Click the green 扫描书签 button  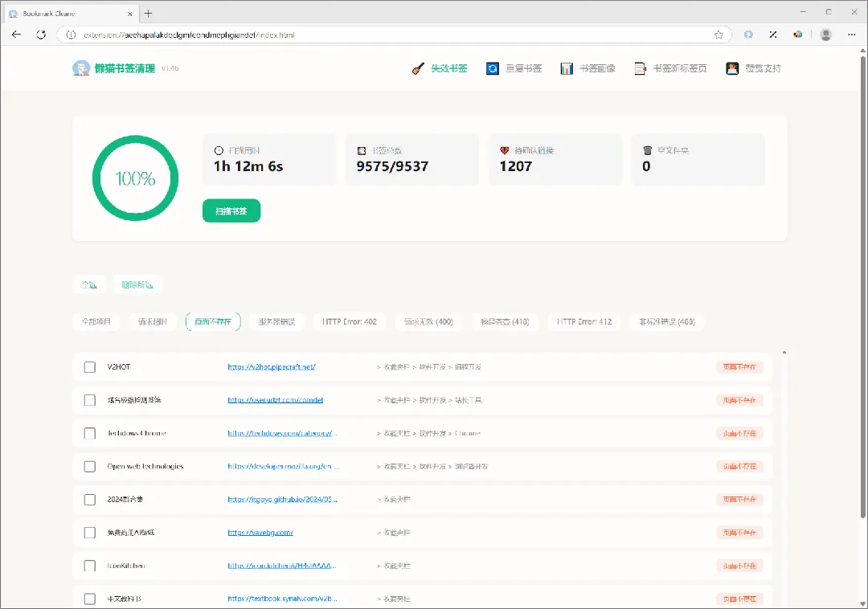pos(231,210)
